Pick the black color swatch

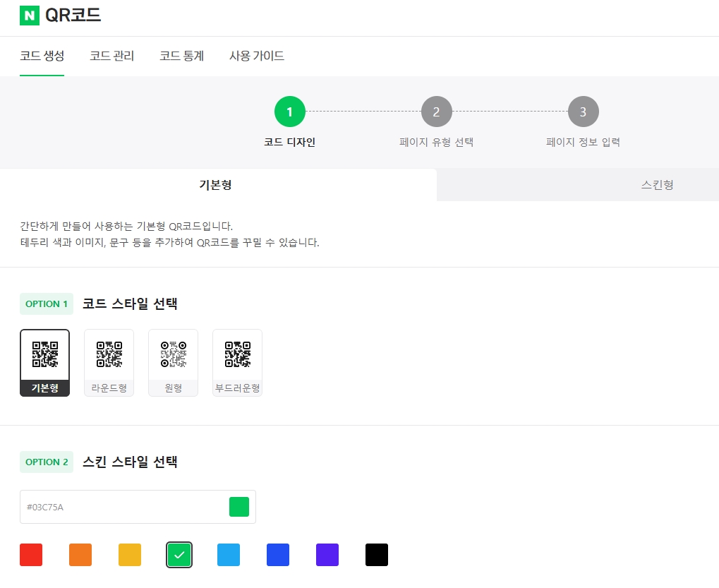(377, 555)
